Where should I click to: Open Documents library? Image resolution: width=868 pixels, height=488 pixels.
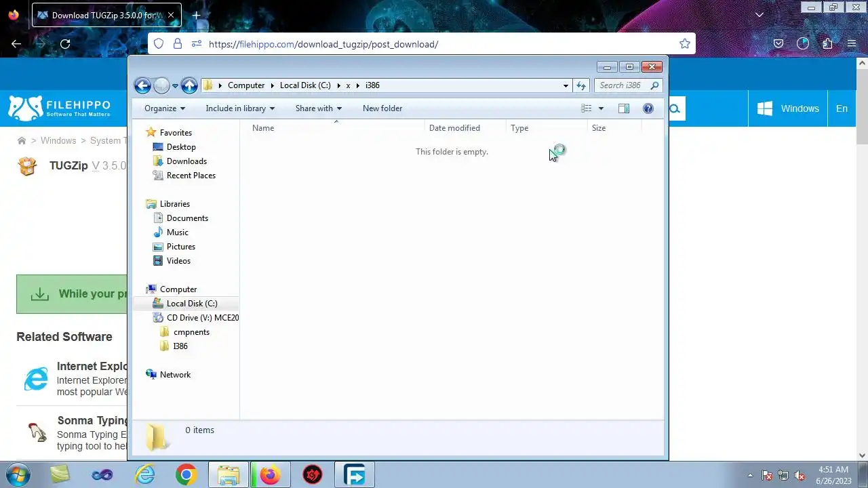pyautogui.click(x=187, y=218)
